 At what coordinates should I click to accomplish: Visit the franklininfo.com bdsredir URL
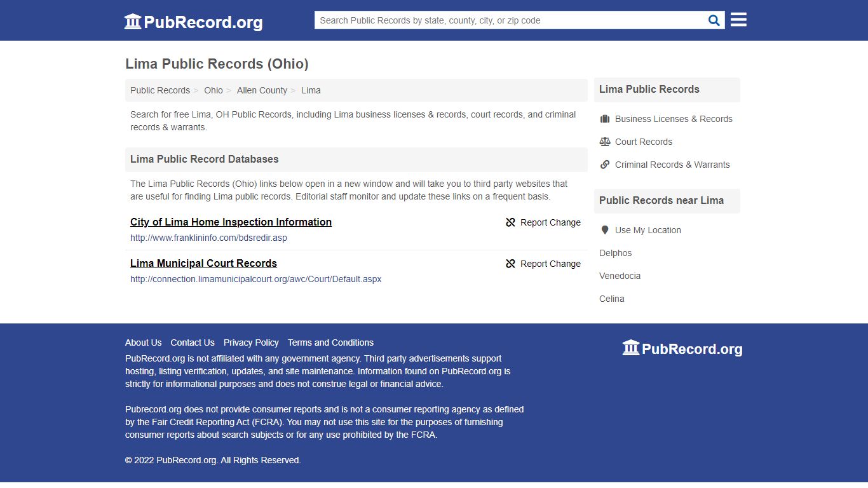pyautogui.click(x=208, y=238)
